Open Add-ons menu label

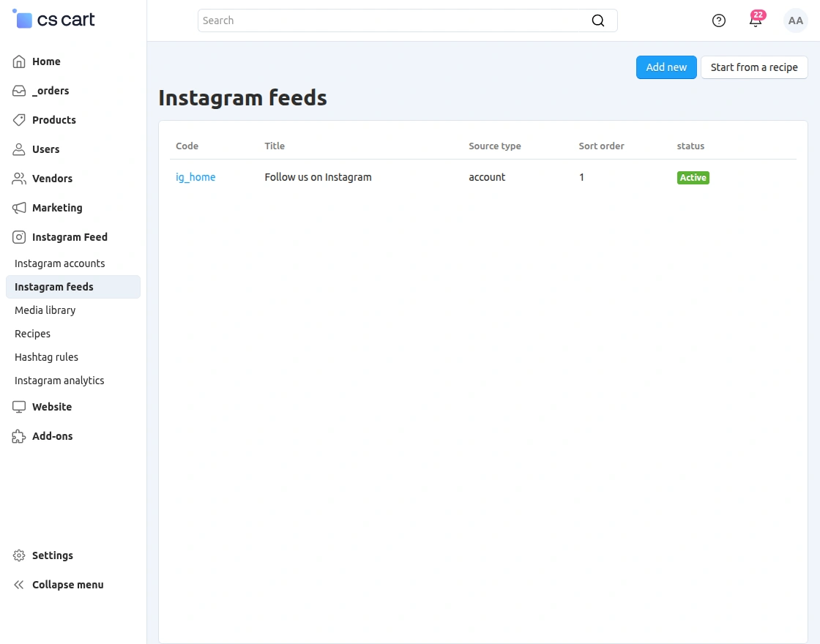52,436
